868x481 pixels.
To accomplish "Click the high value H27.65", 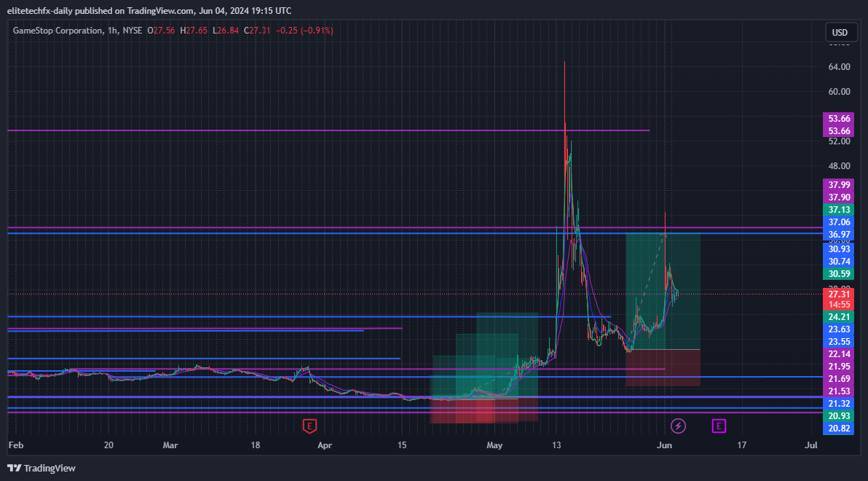I will coord(194,31).
